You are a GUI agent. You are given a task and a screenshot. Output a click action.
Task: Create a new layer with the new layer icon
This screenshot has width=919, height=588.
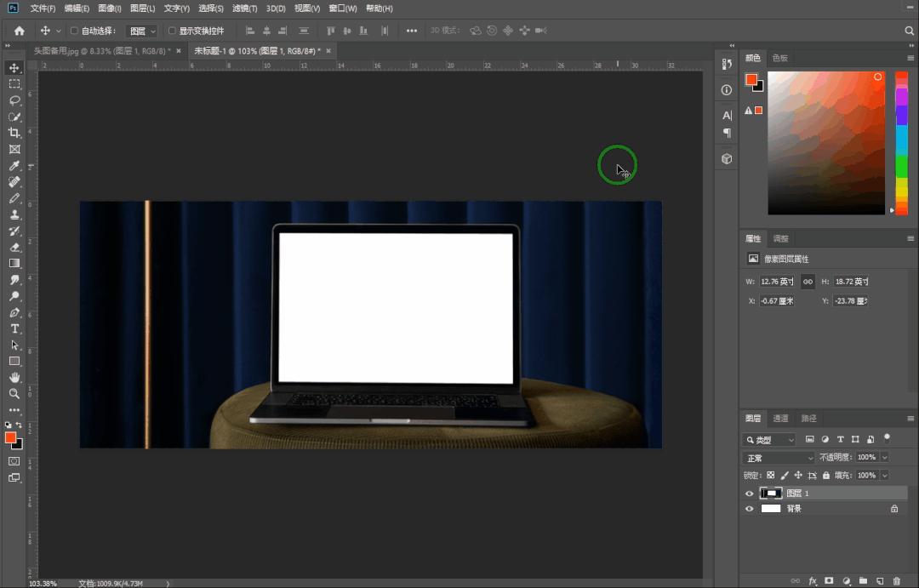880,580
